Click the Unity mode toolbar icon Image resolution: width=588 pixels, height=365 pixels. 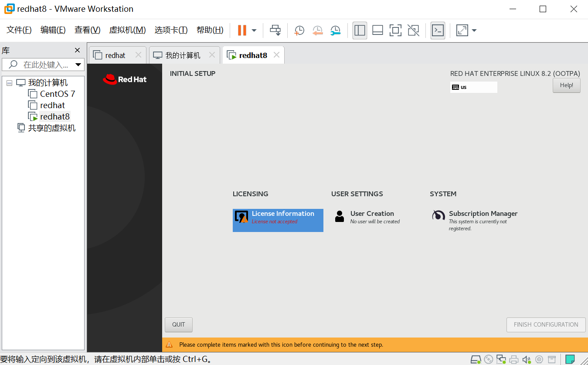click(413, 30)
